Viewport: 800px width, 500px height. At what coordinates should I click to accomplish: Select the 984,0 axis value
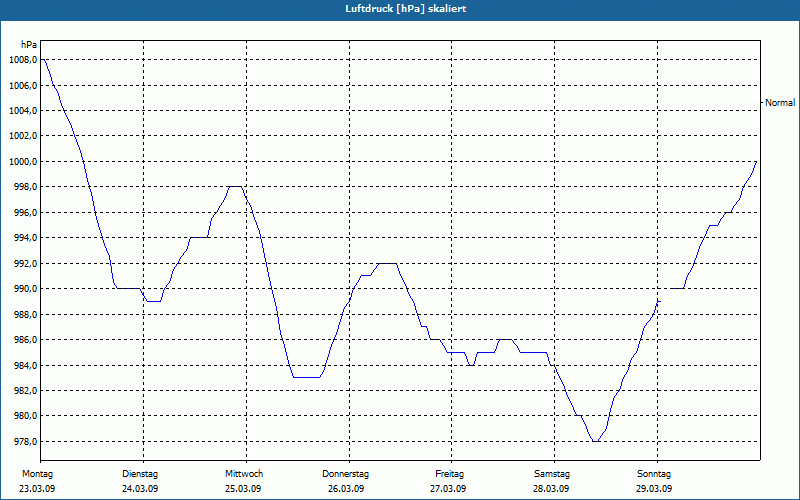pos(25,365)
